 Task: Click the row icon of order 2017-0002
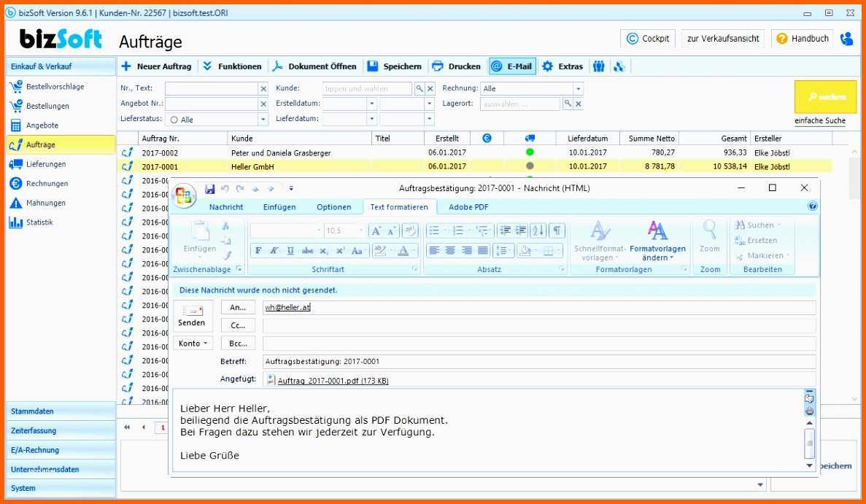128,152
